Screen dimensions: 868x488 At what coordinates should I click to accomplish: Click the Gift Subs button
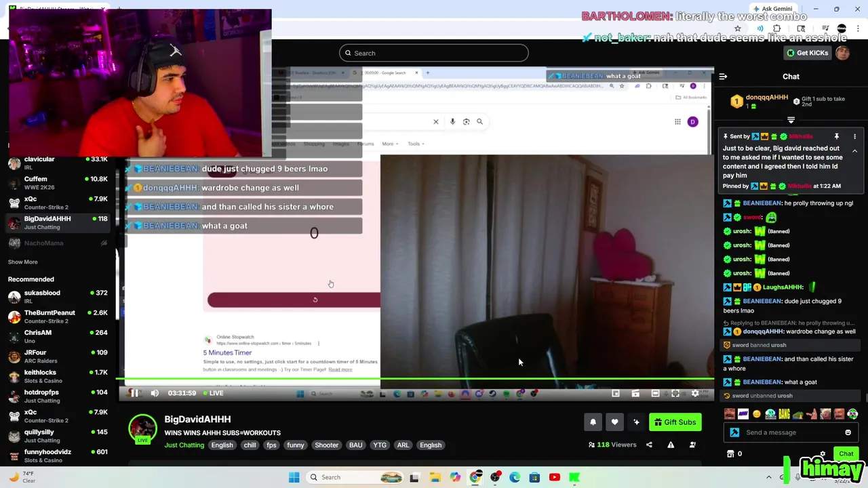click(x=675, y=422)
